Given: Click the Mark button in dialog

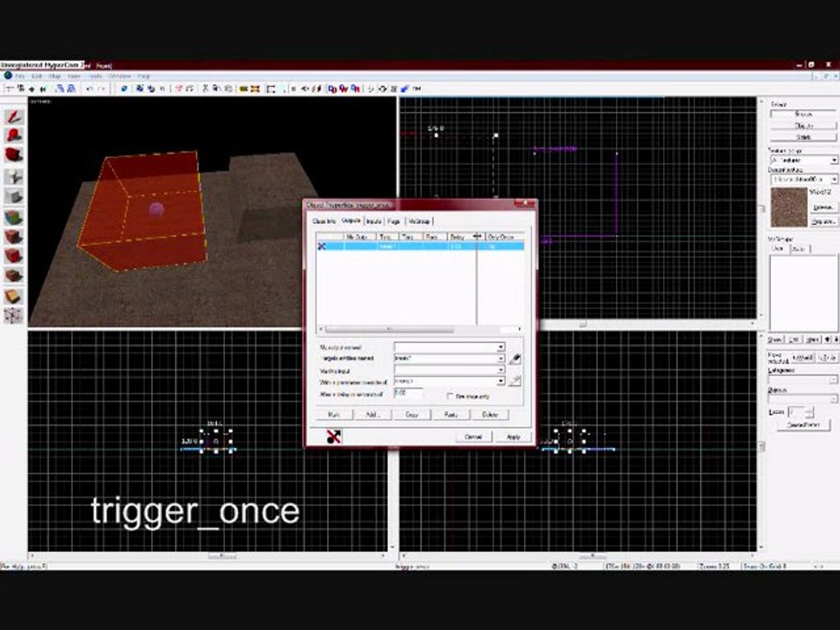Looking at the screenshot, I should tap(333, 415).
